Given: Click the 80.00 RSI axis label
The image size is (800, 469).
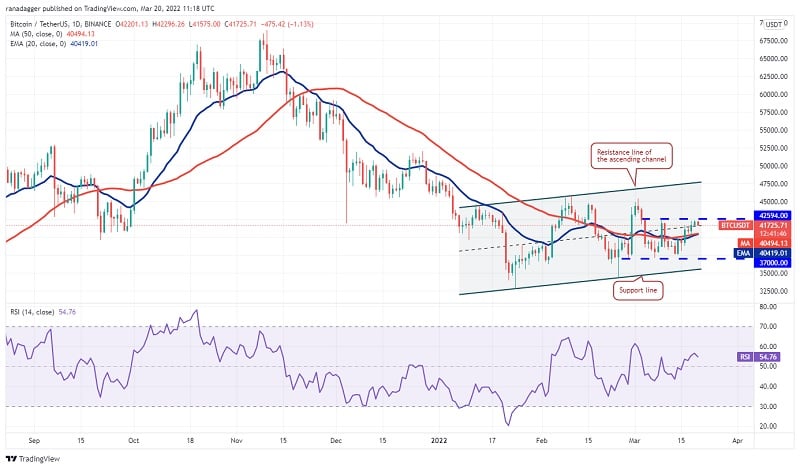Looking at the screenshot, I should [768, 307].
